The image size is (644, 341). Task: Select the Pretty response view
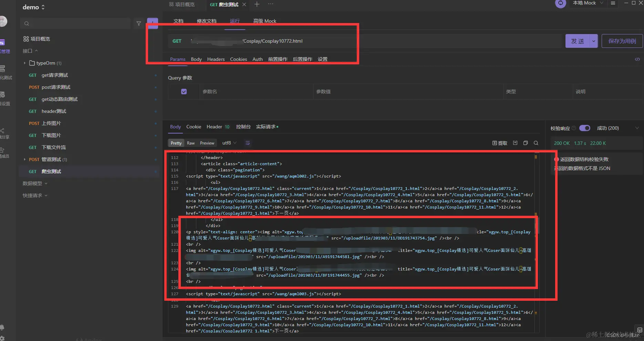tap(176, 143)
